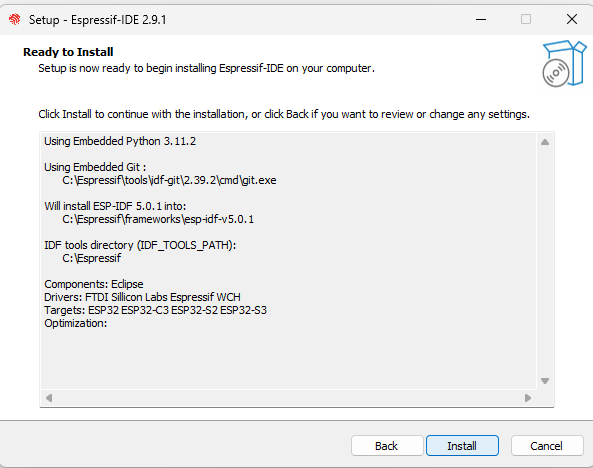Click the summary scroll down arrow

click(x=545, y=381)
